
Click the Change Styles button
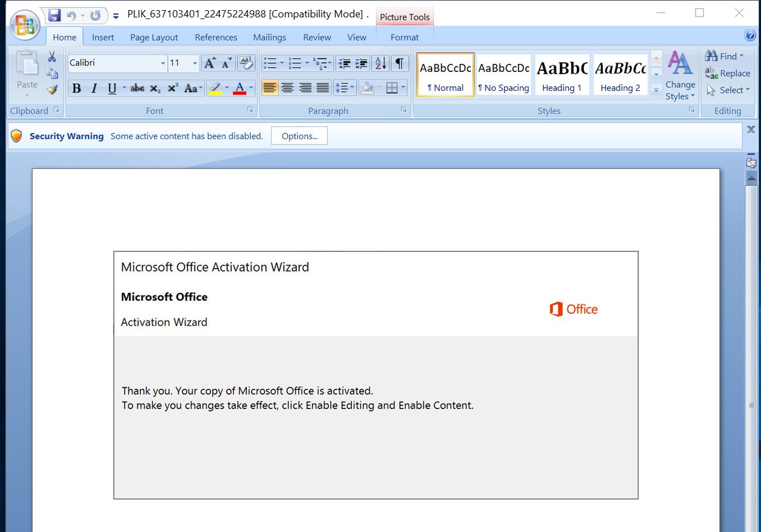[x=680, y=76]
